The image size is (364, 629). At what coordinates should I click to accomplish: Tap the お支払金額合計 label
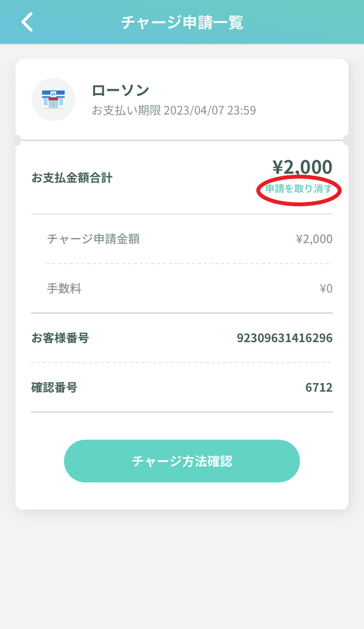(x=72, y=178)
